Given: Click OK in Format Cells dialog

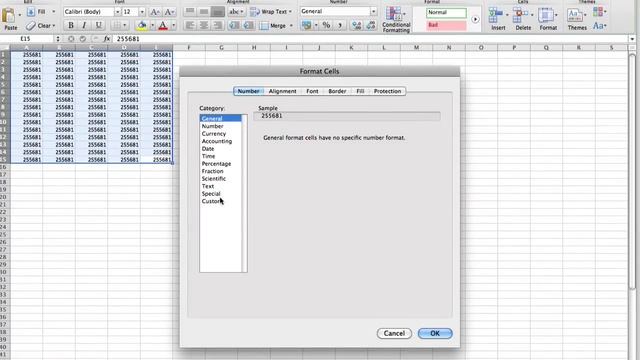Looking at the screenshot, I should pyautogui.click(x=435, y=333).
